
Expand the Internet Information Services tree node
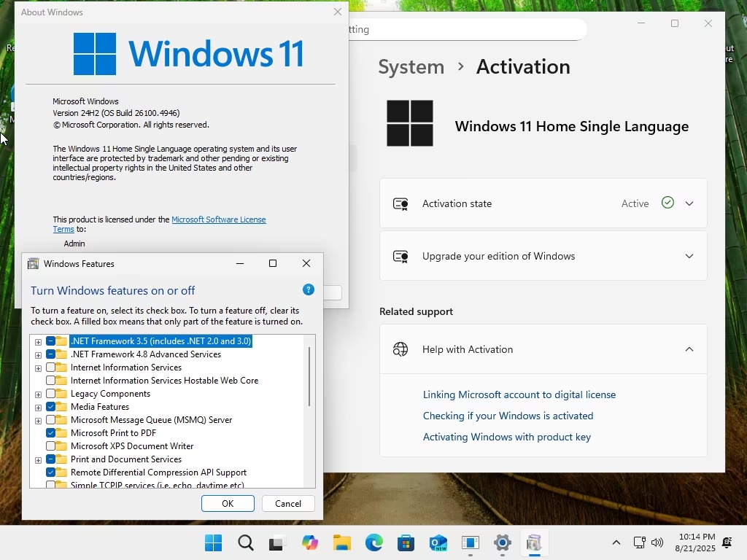[38, 368]
